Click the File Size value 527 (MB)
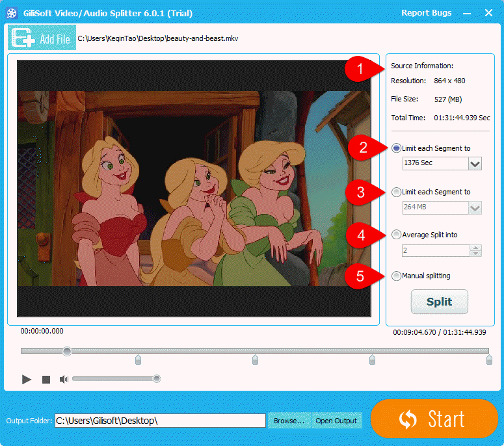Screen dimensions: 504x446 click(x=448, y=99)
